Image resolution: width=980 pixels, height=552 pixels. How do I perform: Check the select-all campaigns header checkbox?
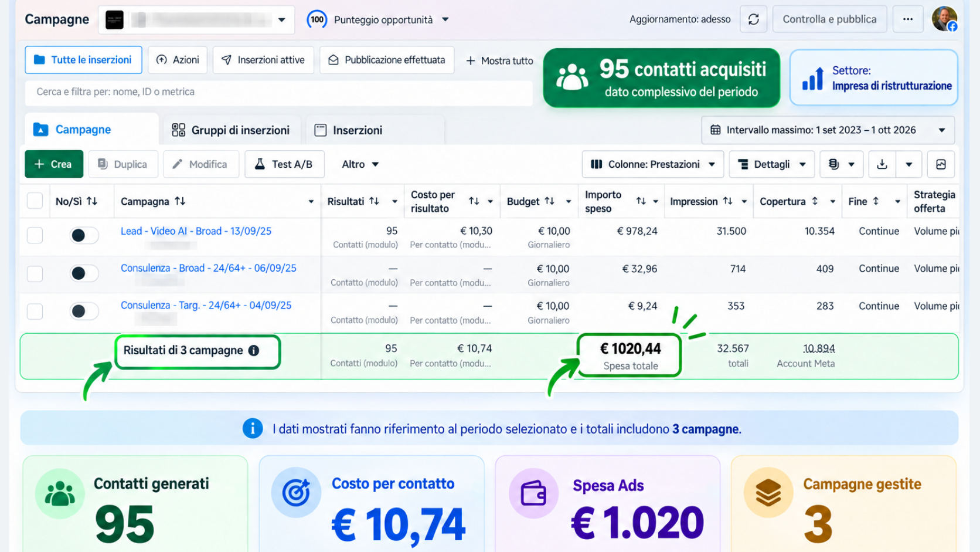[35, 201]
